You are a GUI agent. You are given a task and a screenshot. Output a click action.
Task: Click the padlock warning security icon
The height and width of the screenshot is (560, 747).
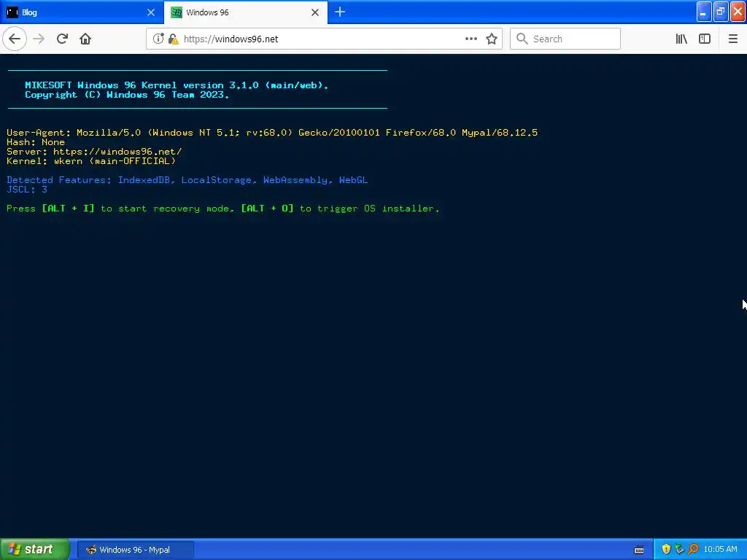click(173, 39)
